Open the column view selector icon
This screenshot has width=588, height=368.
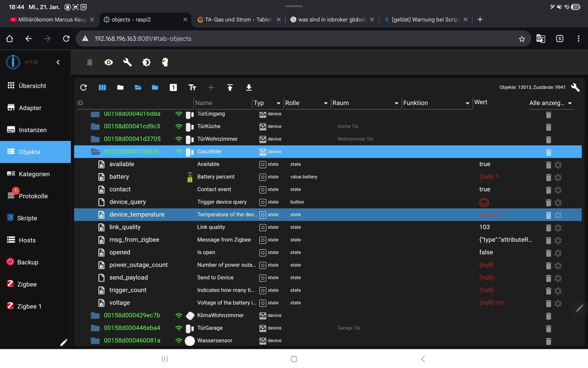point(102,88)
